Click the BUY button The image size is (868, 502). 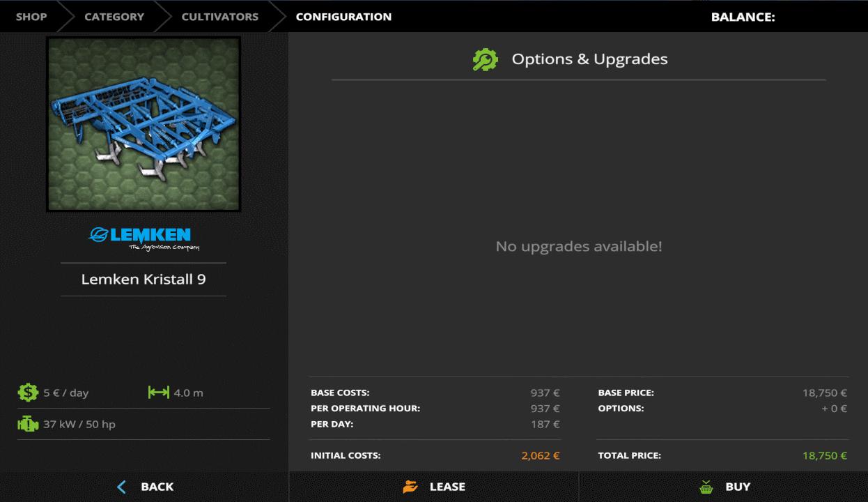723,487
